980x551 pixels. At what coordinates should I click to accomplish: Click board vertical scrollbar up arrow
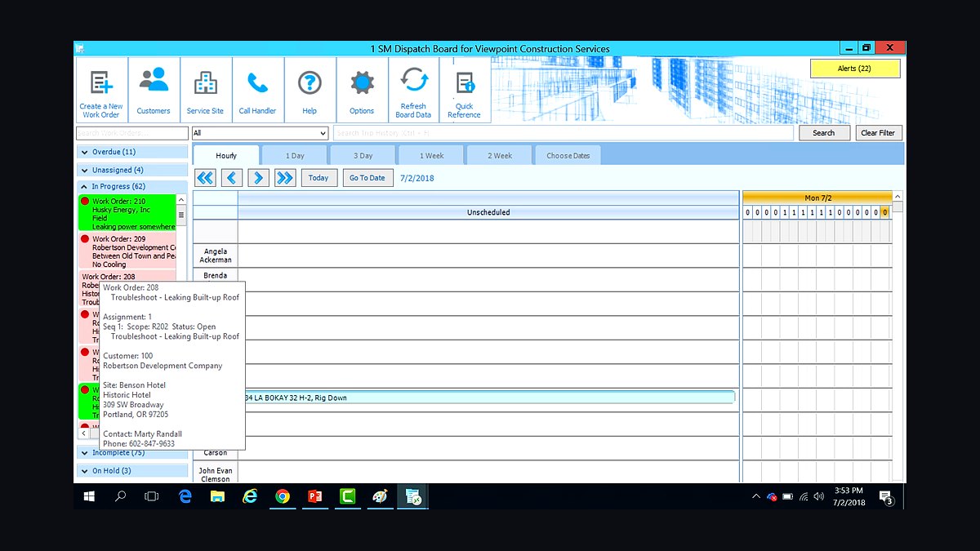(898, 197)
